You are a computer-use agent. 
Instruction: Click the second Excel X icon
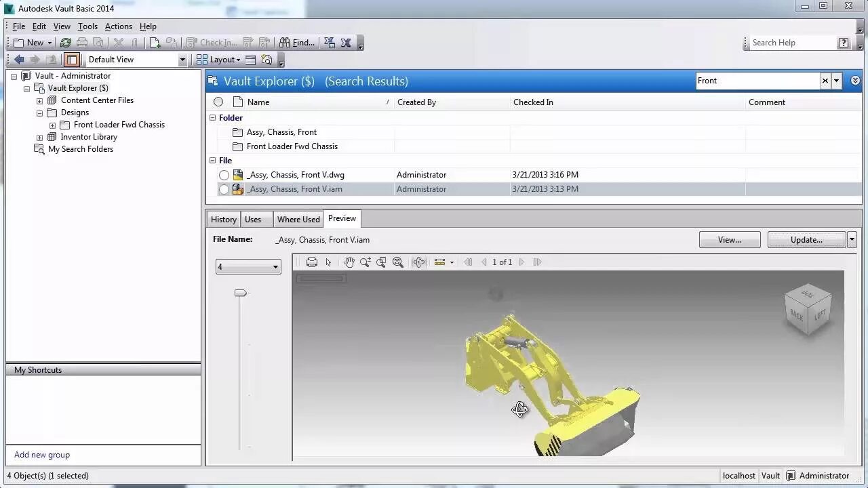[346, 43]
